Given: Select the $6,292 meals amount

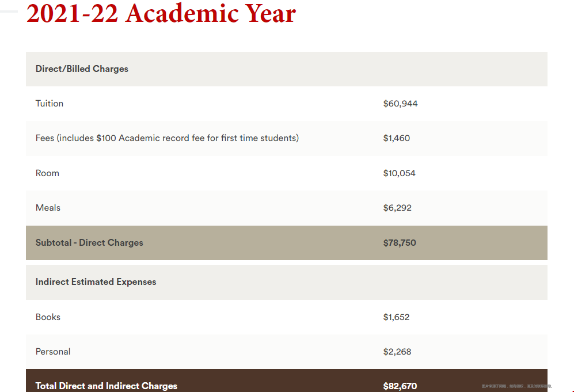Looking at the screenshot, I should coord(397,208).
